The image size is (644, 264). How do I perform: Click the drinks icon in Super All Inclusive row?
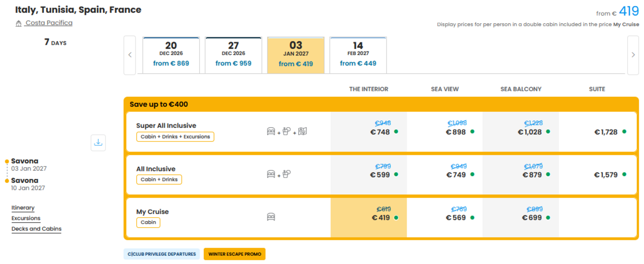click(x=286, y=131)
